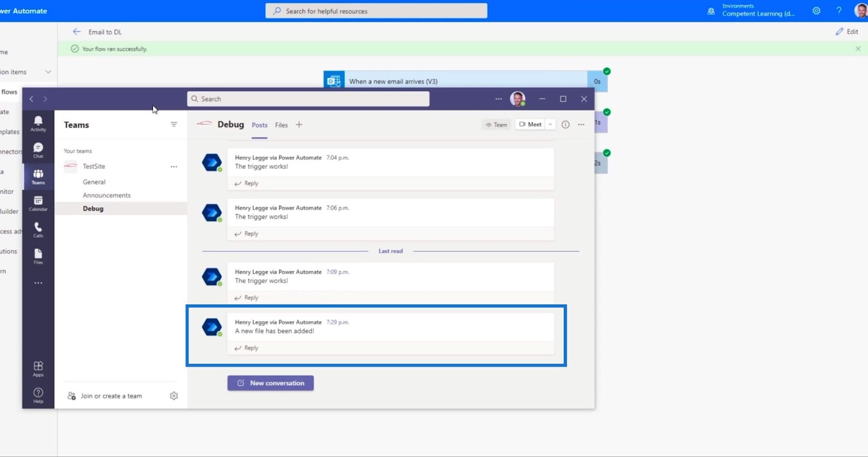The width and height of the screenshot is (868, 457).
Task: Open Calendar in Teams sidebar
Action: [38, 204]
